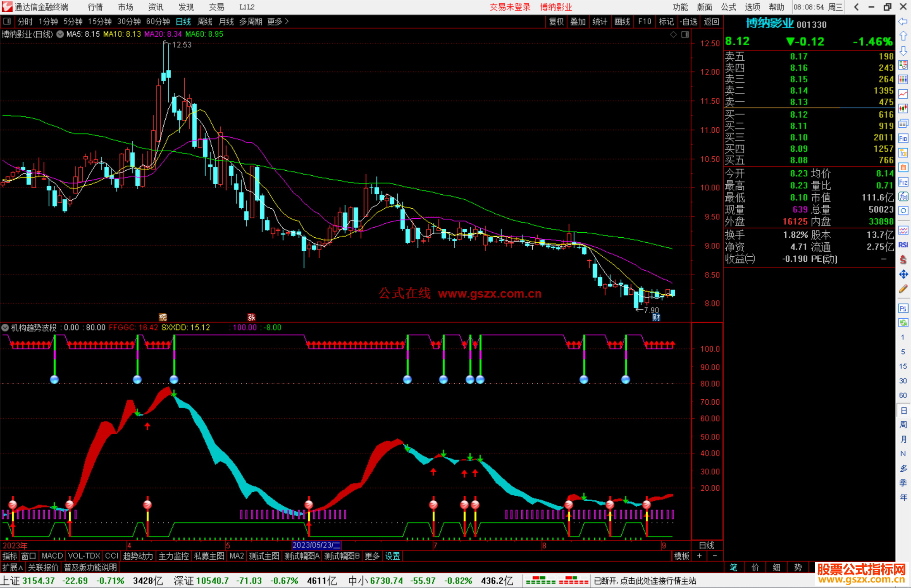Screen dimensions: 911x588
Task: Click the candlestick chart sidebar icon
Action: pos(903,108)
